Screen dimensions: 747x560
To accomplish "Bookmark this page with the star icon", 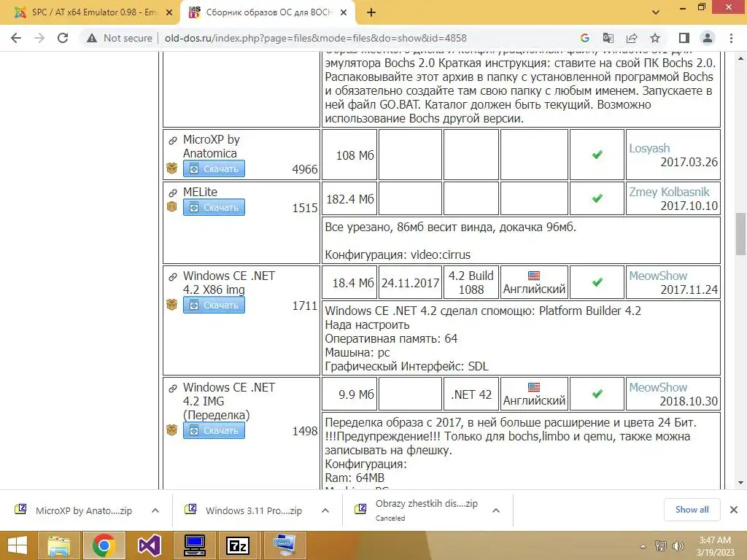I will click(655, 38).
